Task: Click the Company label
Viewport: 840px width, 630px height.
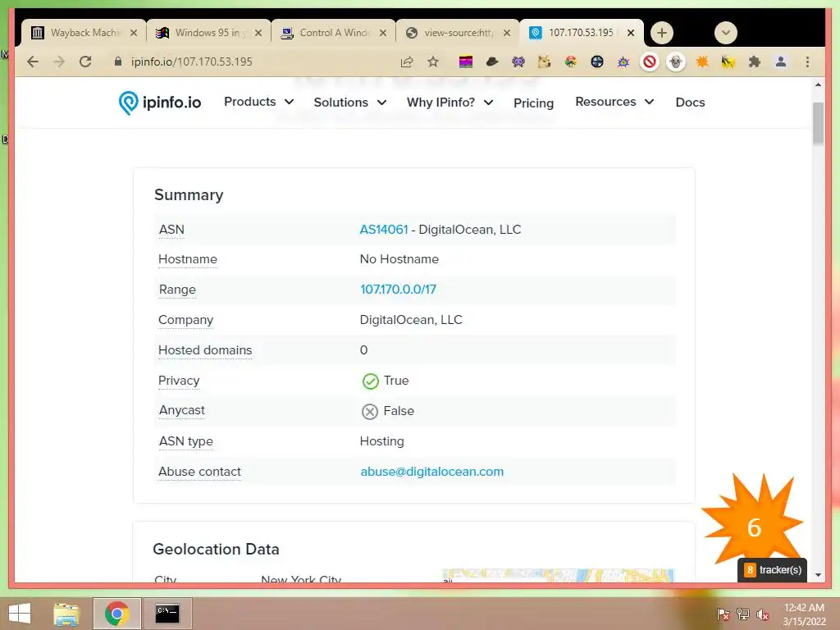Action: (x=185, y=320)
